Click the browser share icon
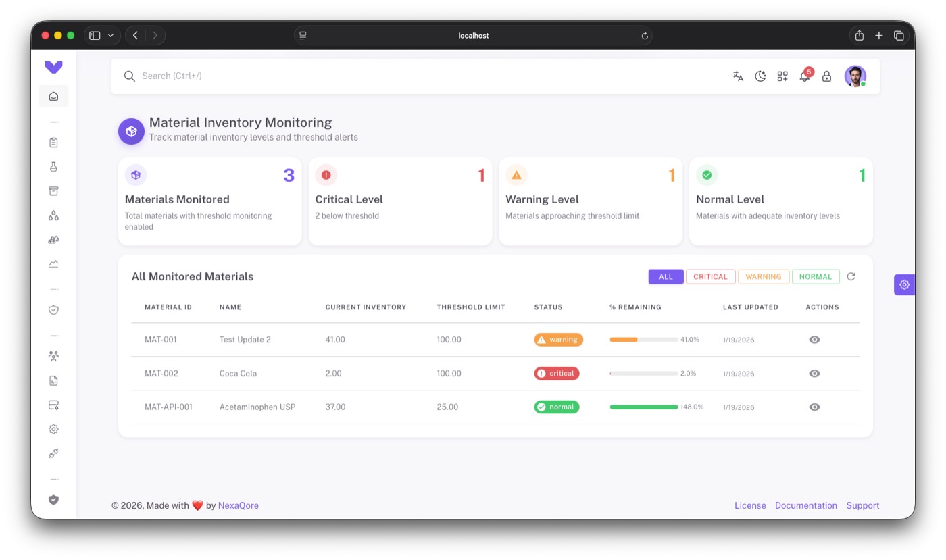 point(860,36)
